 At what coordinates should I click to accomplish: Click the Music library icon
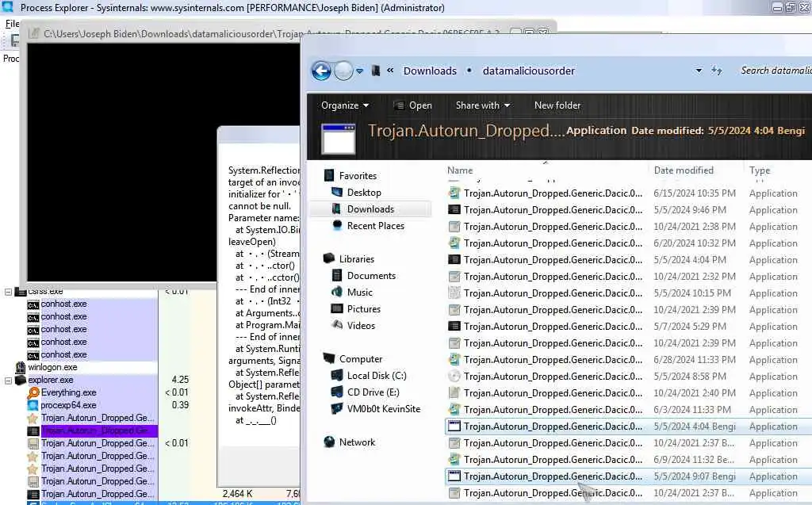[x=336, y=292]
